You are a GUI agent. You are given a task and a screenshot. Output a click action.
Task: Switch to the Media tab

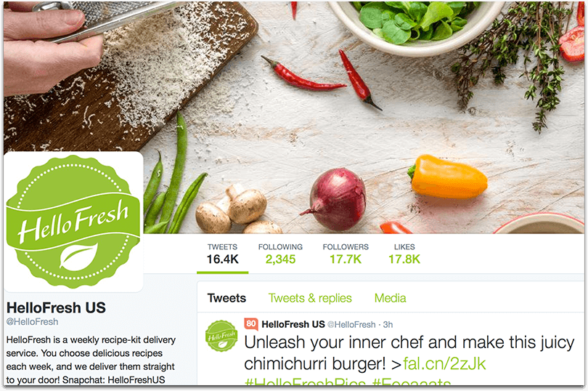coord(390,298)
